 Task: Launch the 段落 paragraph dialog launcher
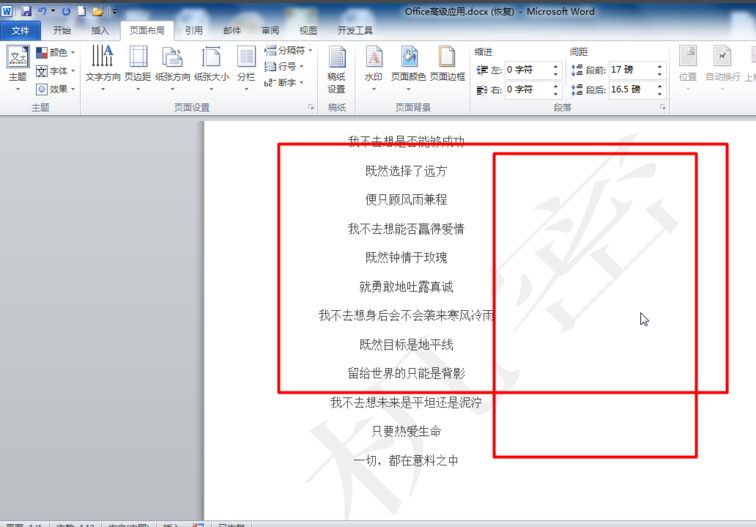(x=663, y=107)
